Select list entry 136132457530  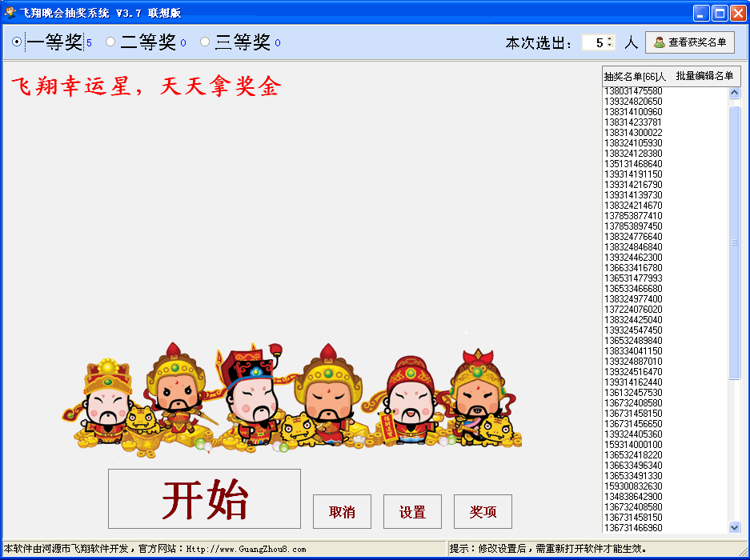click(633, 393)
